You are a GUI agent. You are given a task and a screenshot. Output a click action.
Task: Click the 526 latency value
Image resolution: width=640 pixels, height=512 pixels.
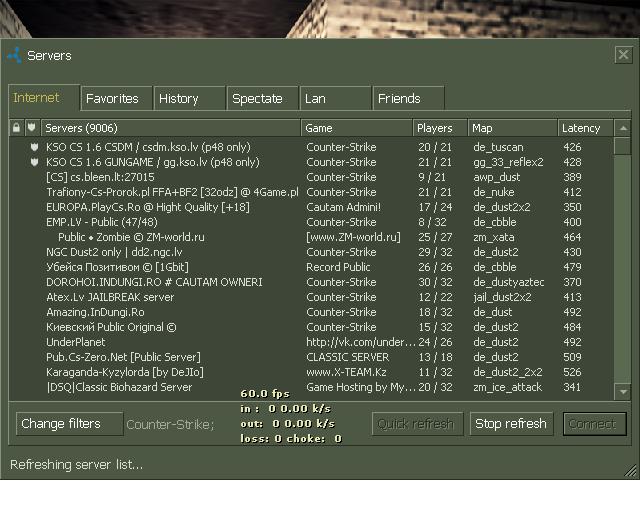pos(572,372)
